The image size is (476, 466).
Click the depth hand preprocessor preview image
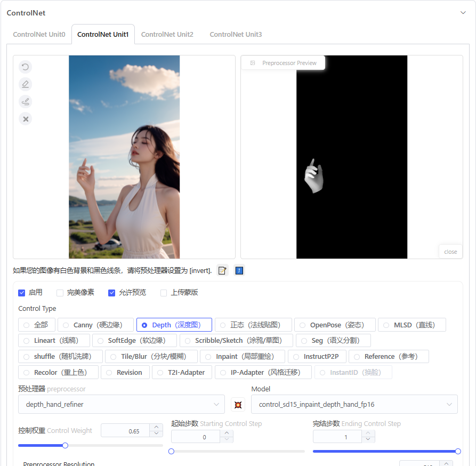pyautogui.click(x=352, y=157)
